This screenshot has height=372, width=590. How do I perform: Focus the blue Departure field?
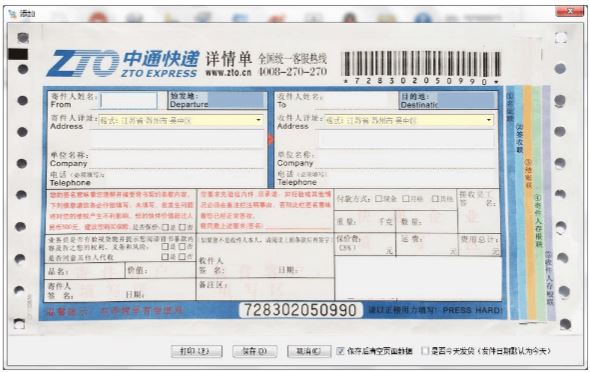click(x=237, y=100)
